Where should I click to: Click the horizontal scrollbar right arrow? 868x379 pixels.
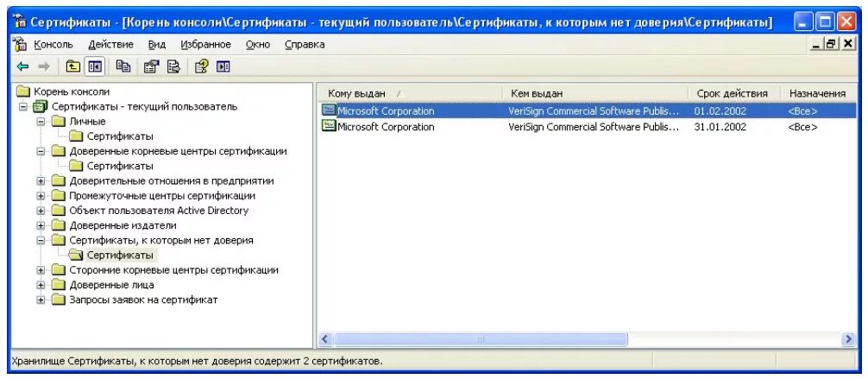pyautogui.click(x=849, y=339)
